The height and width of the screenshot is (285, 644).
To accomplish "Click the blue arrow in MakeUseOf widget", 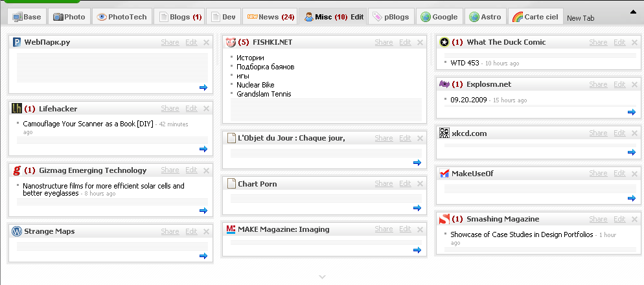I will point(632,198).
